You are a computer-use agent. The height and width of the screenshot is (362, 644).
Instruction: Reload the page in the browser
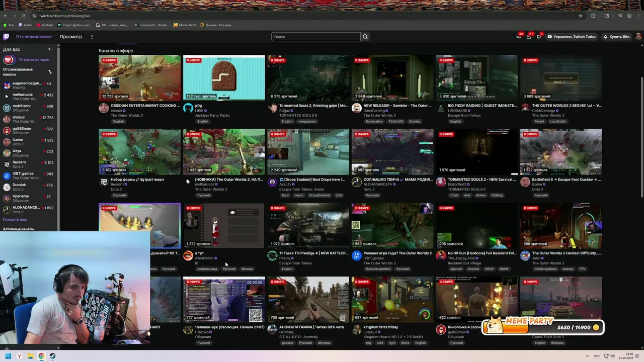pos(24,16)
